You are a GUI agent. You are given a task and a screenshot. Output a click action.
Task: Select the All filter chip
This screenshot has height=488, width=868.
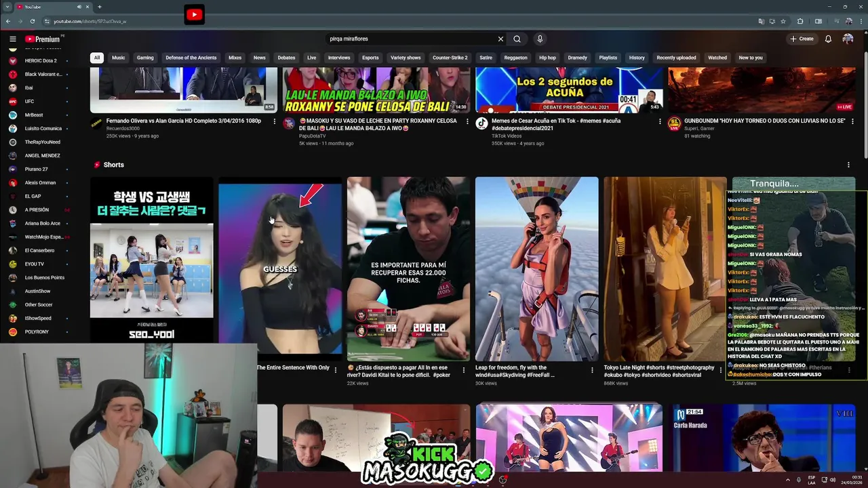click(x=97, y=58)
